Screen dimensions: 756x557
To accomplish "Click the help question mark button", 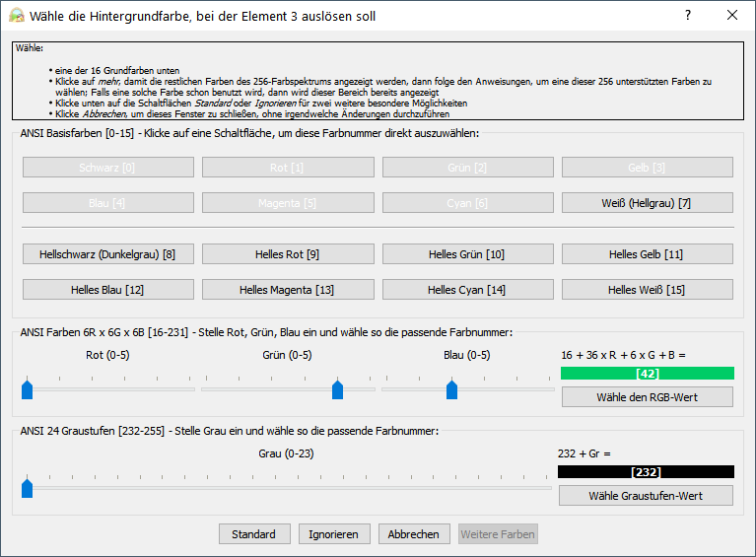I will click(688, 15).
